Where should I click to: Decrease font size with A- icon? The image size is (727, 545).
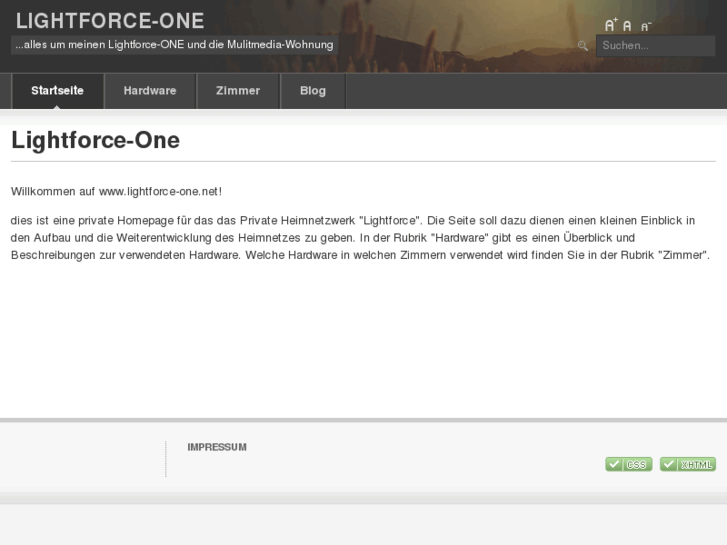[645, 26]
